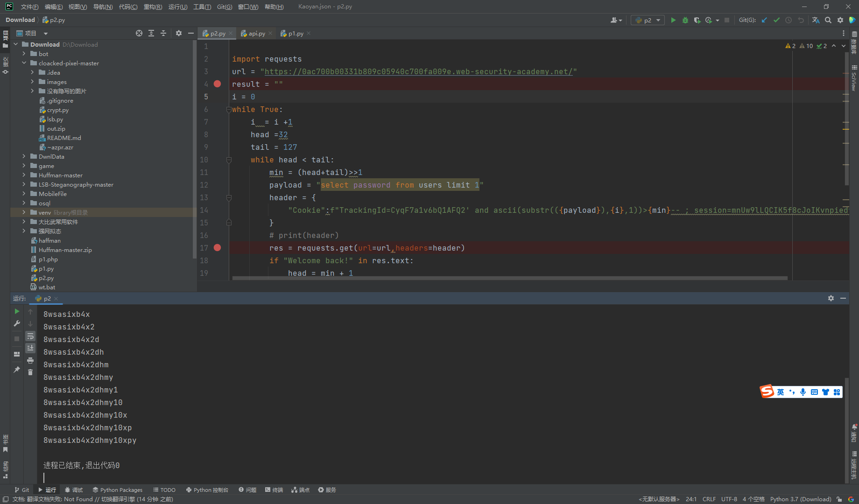This screenshot has width=859, height=504.
Task: Expand the Huffman-master folder
Action: pos(24,175)
